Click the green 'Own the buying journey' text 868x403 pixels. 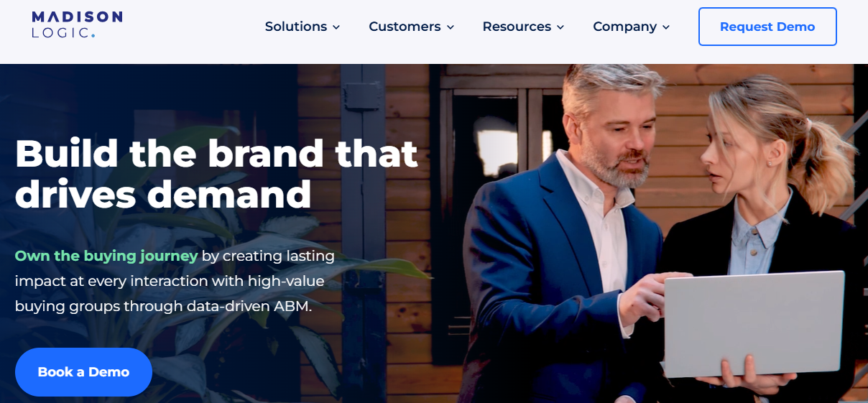(106, 256)
